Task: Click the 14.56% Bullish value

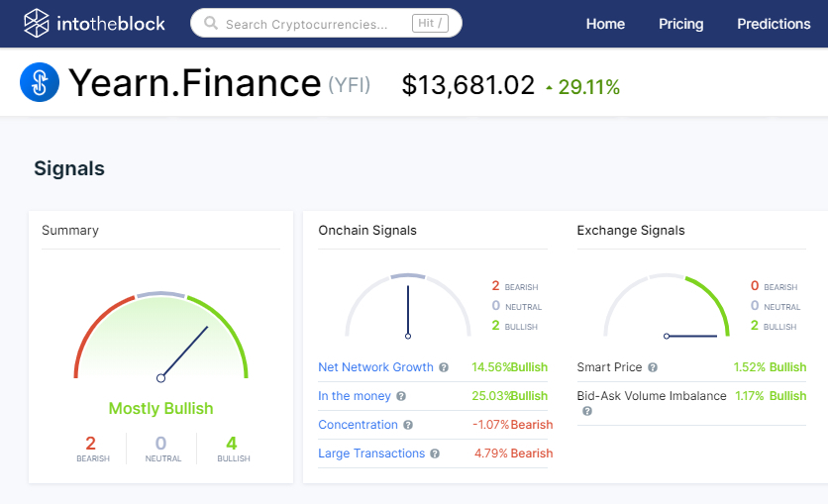Action: point(510,366)
